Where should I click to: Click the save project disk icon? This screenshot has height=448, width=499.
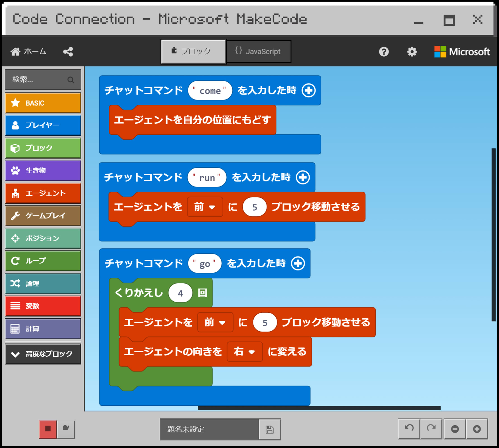point(270,429)
